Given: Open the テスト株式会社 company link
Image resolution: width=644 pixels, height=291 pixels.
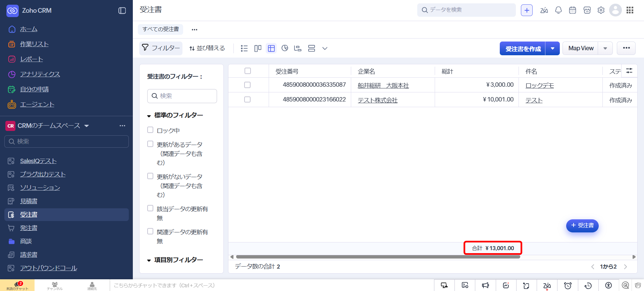Looking at the screenshot, I should (378, 100).
